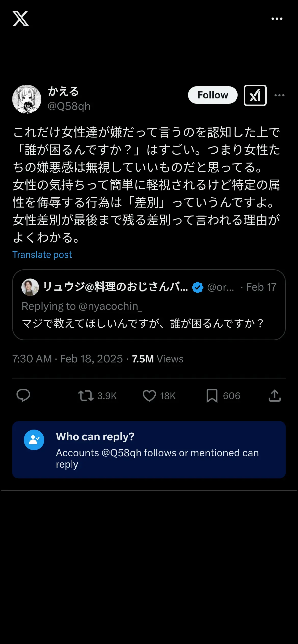The width and height of the screenshot is (298, 644).
Task: Bookmark this post
Action: pyautogui.click(x=212, y=396)
